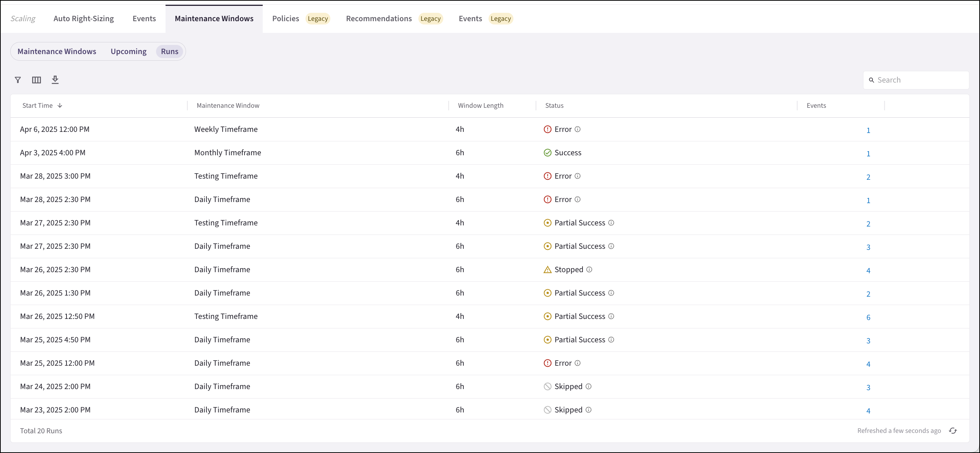Open the 6 events for Testing Timeframe run
The width and height of the screenshot is (980, 453).
pyautogui.click(x=869, y=317)
